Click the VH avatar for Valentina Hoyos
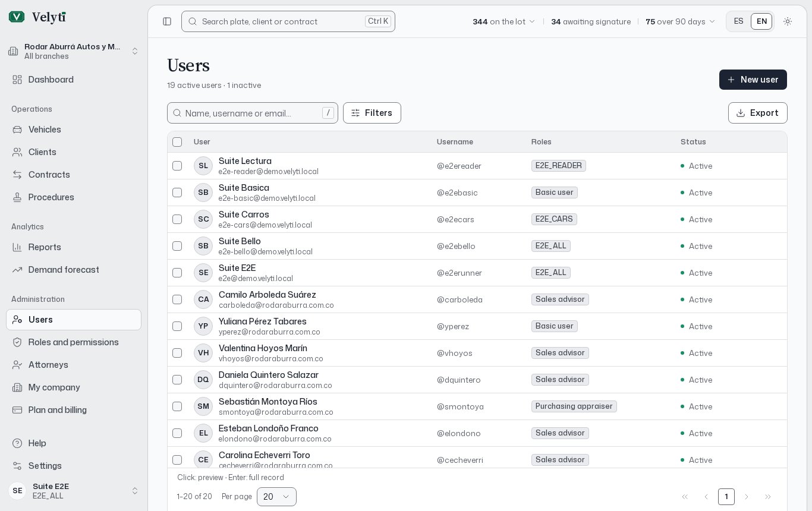This screenshot has width=812, height=511. click(x=203, y=353)
